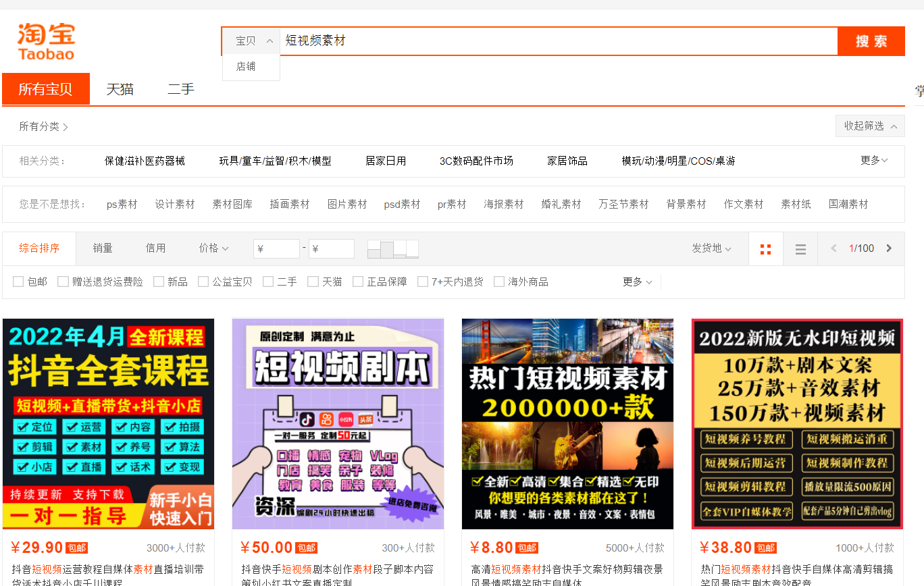Check the 新品 filter checkbox
Image resolution: width=924 pixels, height=586 pixels.
[159, 282]
